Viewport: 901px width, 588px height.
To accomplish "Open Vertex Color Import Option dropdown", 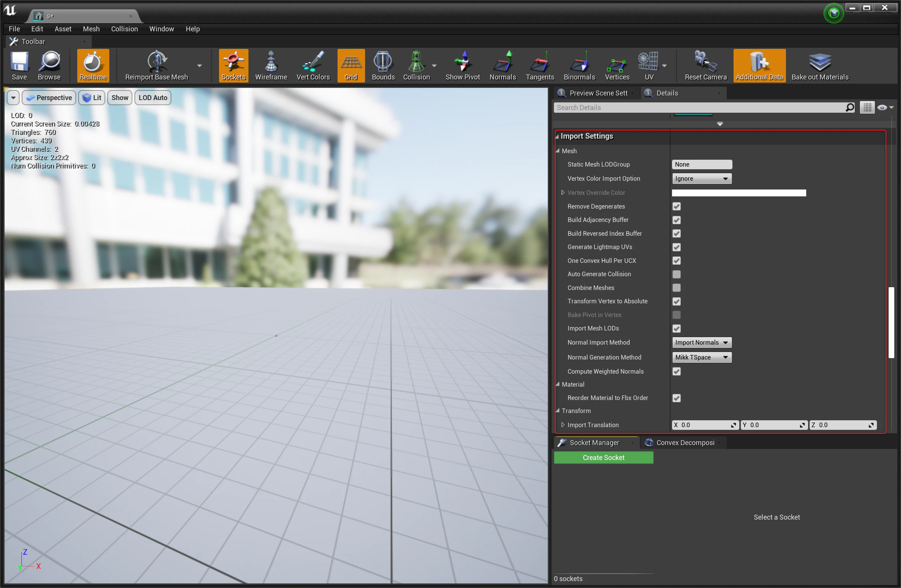I will point(702,178).
